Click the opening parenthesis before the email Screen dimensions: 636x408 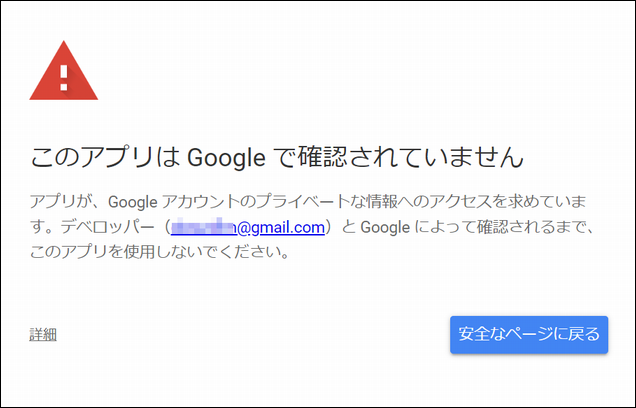click(x=162, y=228)
